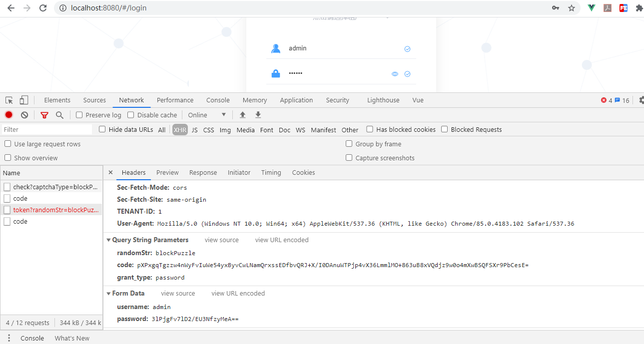Screen dimensions: 644x344
Task: Switch to the Preview tab
Action: pyautogui.click(x=167, y=172)
